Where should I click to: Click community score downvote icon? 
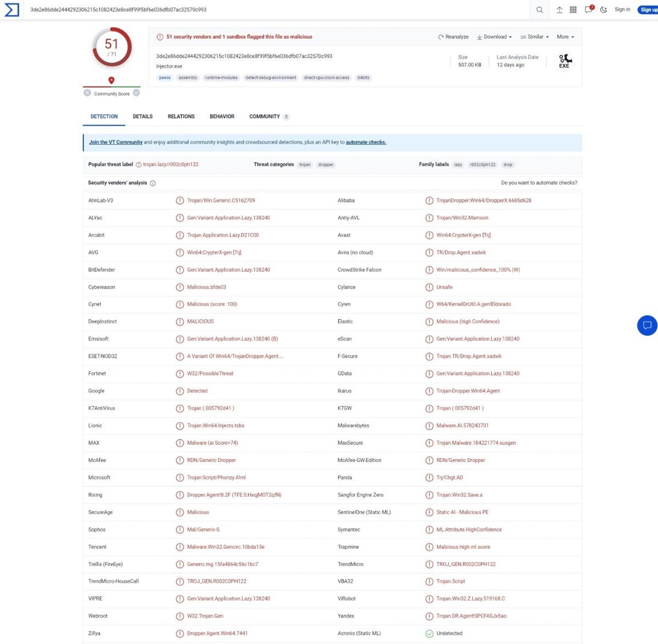point(87,93)
